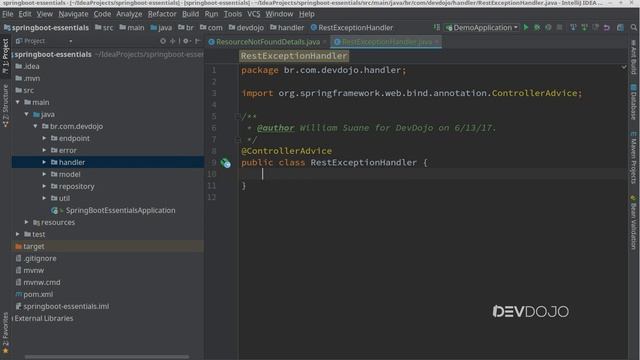
Task: Open the Build menu
Action: tap(190, 14)
